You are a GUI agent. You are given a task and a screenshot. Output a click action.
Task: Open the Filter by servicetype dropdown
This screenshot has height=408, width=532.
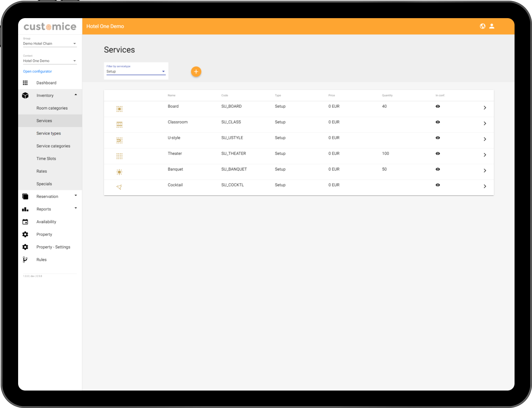click(x=136, y=71)
